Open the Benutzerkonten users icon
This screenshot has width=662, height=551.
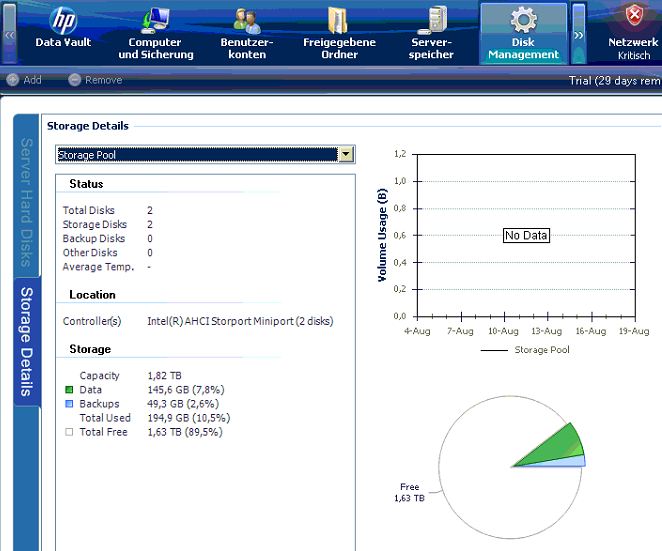click(x=246, y=20)
